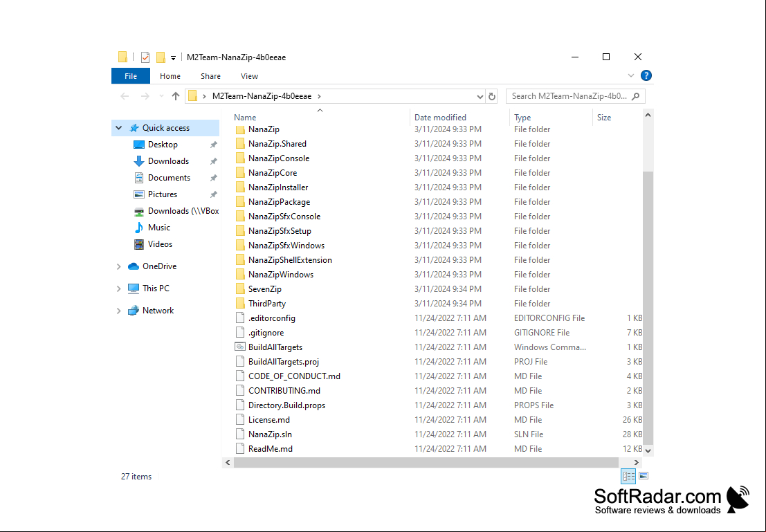Viewport: 766px width, 532px height.
Task: Sort by the Size column header
Action: click(x=604, y=117)
